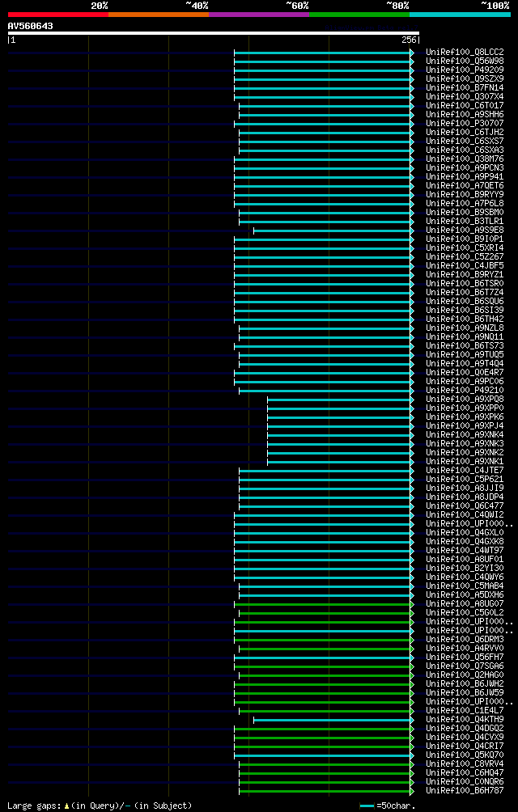Click the red 20% identity legend segment
The width and height of the screenshot is (518, 812).
(58, 15)
